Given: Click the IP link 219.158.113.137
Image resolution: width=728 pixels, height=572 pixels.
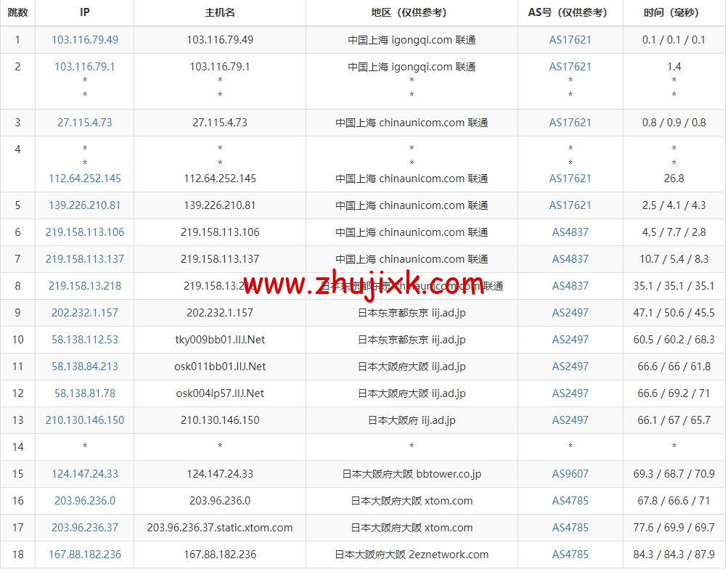Looking at the screenshot, I should 84,259.
